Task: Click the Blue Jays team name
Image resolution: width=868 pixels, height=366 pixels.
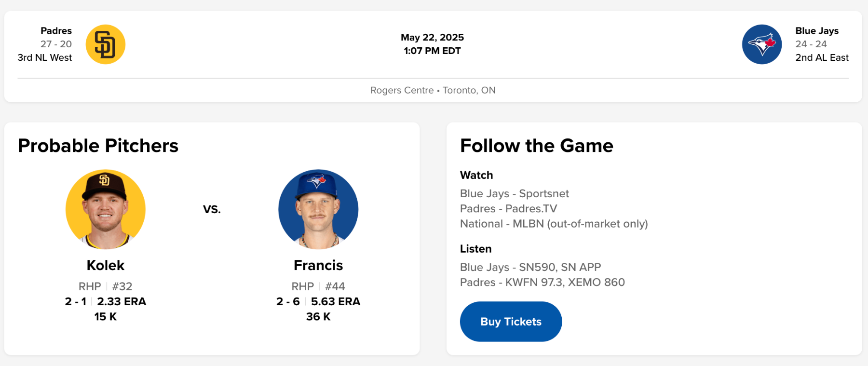Action: tap(817, 31)
